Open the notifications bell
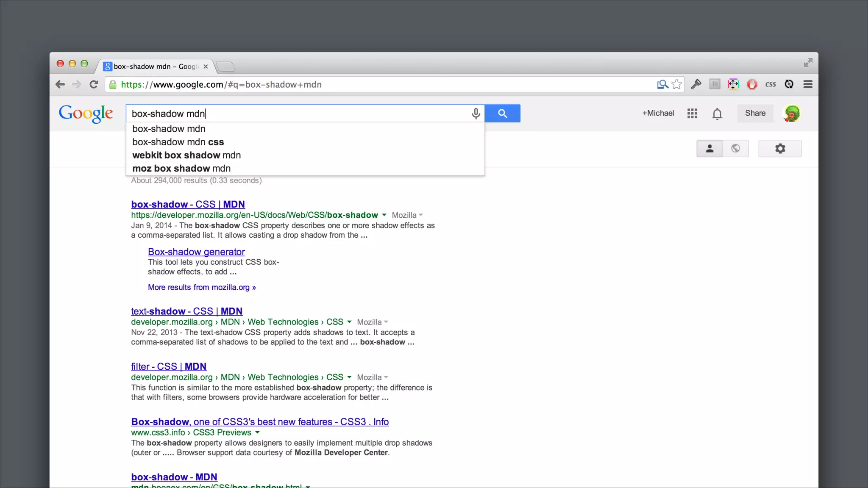Image resolution: width=868 pixels, height=488 pixels. (717, 114)
